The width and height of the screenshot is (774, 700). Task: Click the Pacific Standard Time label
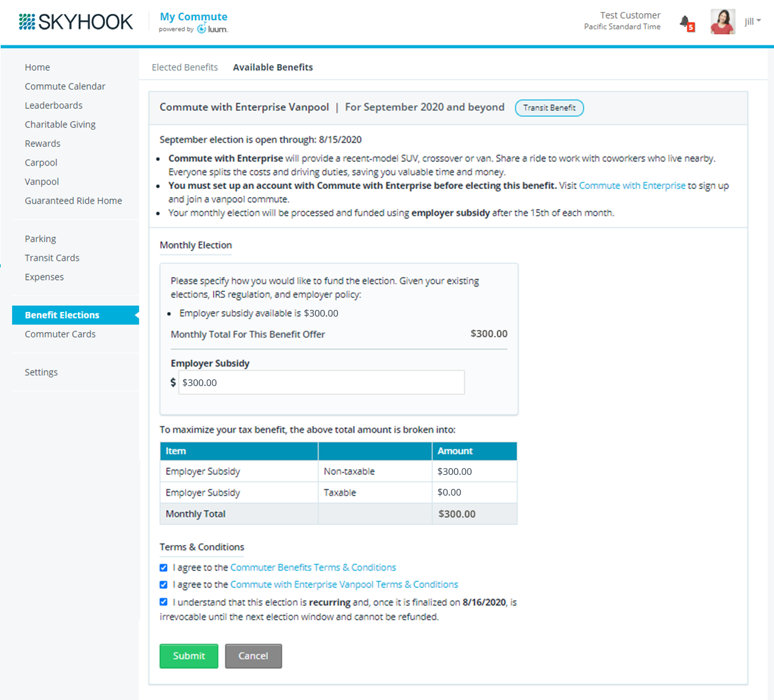coord(622,27)
